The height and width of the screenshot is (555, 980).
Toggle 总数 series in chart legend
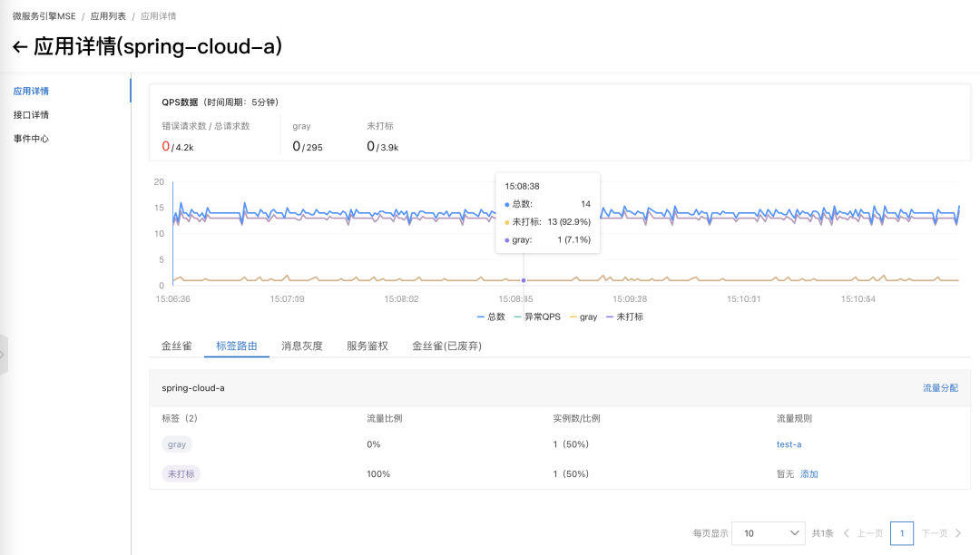point(491,316)
